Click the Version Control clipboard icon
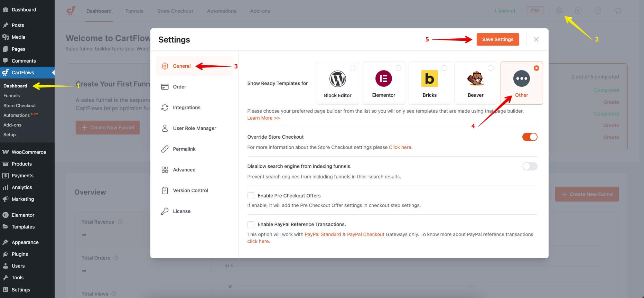644x298 pixels. click(165, 190)
